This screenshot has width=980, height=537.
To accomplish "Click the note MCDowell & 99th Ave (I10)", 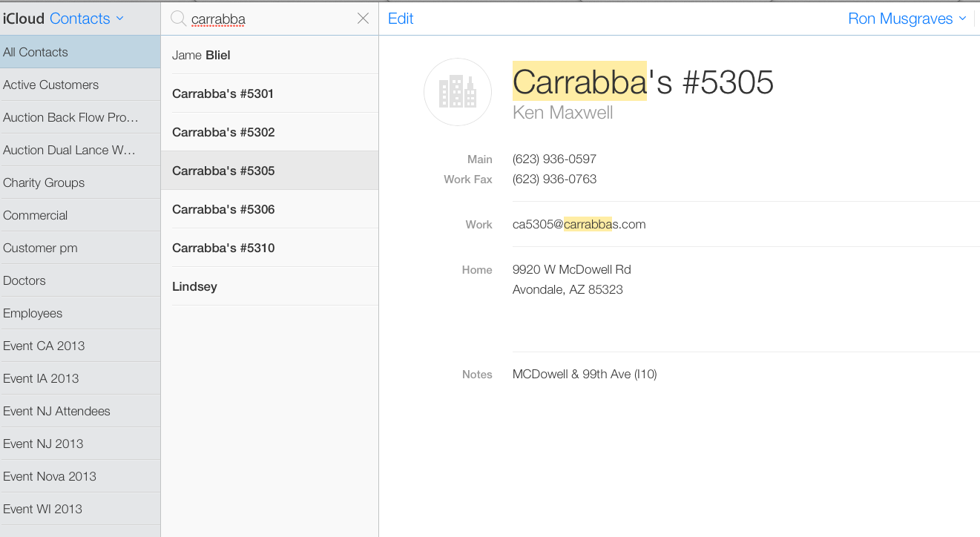I will 585,374.
